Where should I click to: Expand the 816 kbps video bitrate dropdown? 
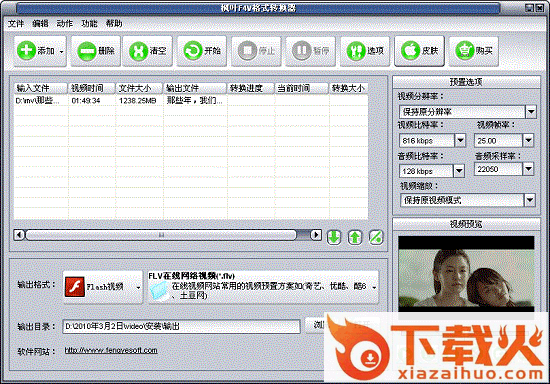(x=460, y=141)
